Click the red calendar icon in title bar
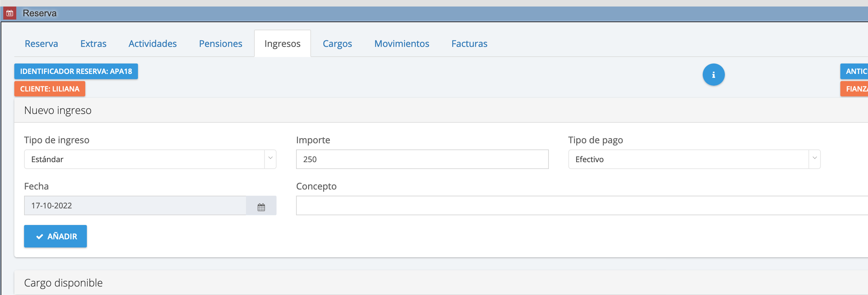868x295 pixels. pyautogui.click(x=9, y=13)
